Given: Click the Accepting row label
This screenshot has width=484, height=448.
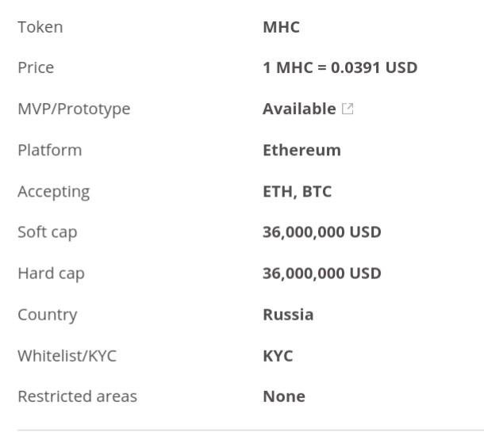Looking at the screenshot, I should [x=53, y=191].
